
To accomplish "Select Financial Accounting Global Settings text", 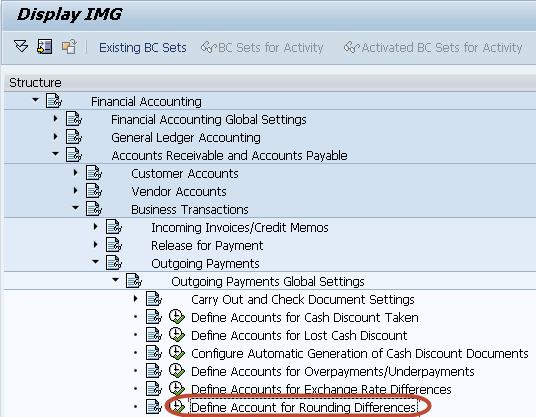I will (209, 120).
